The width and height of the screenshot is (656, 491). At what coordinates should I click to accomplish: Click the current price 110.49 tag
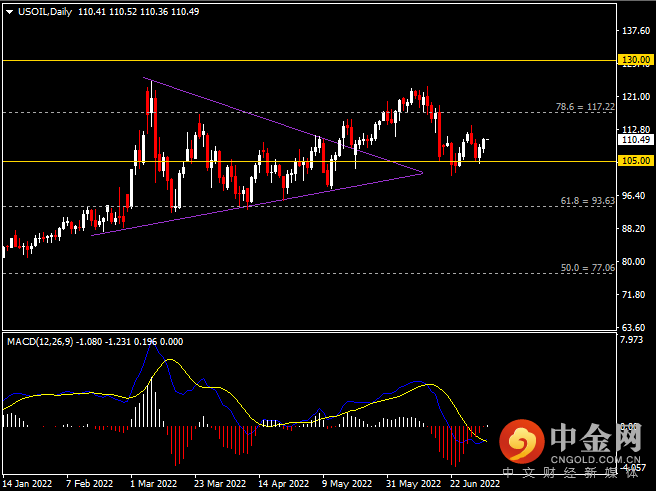coord(632,140)
